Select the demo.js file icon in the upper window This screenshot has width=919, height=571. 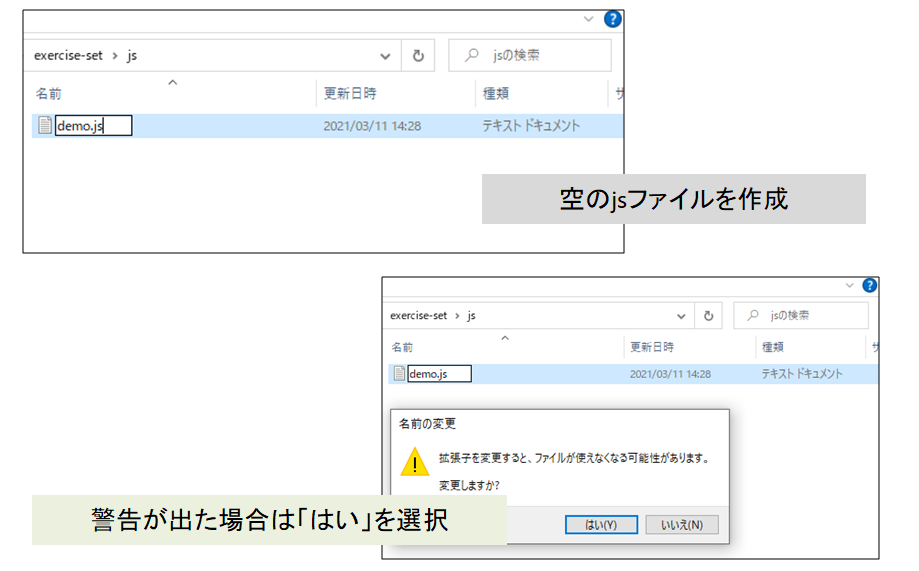tap(45, 125)
